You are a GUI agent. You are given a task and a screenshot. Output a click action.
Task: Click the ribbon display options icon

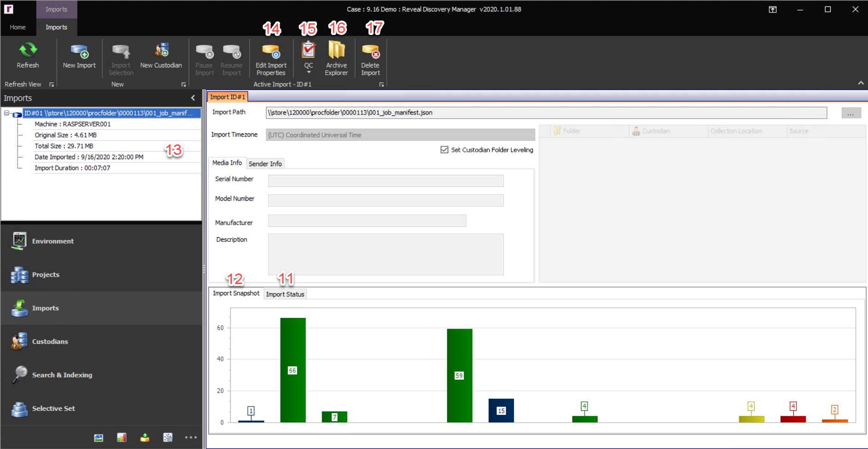(x=772, y=9)
